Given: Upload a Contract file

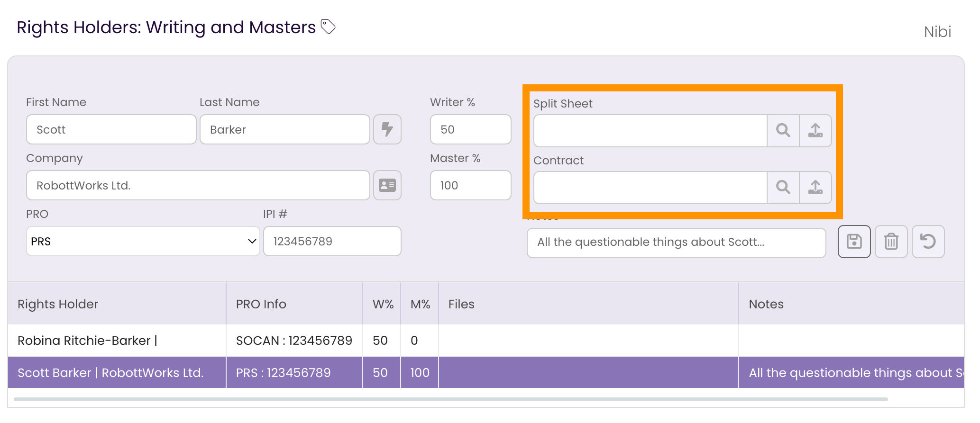Looking at the screenshot, I should (815, 188).
